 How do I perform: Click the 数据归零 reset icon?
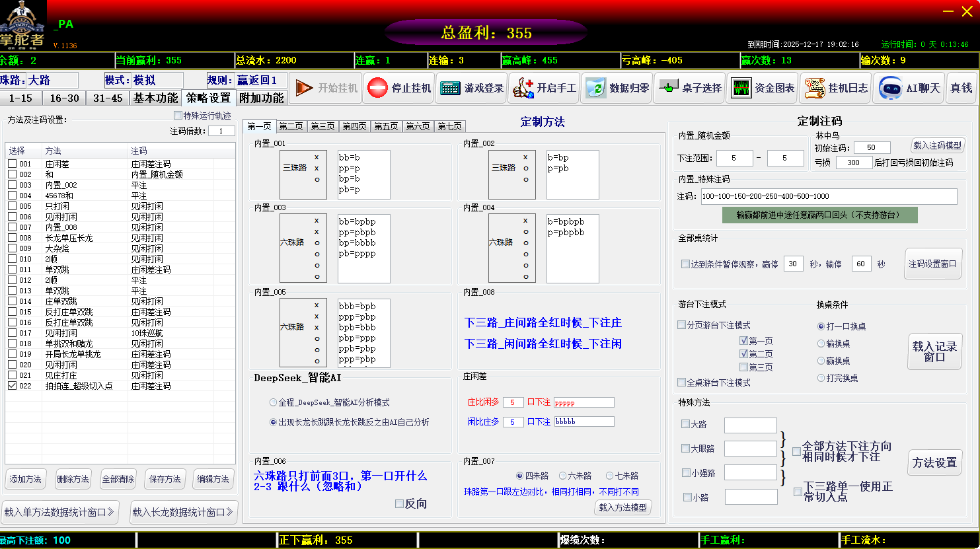tap(595, 88)
